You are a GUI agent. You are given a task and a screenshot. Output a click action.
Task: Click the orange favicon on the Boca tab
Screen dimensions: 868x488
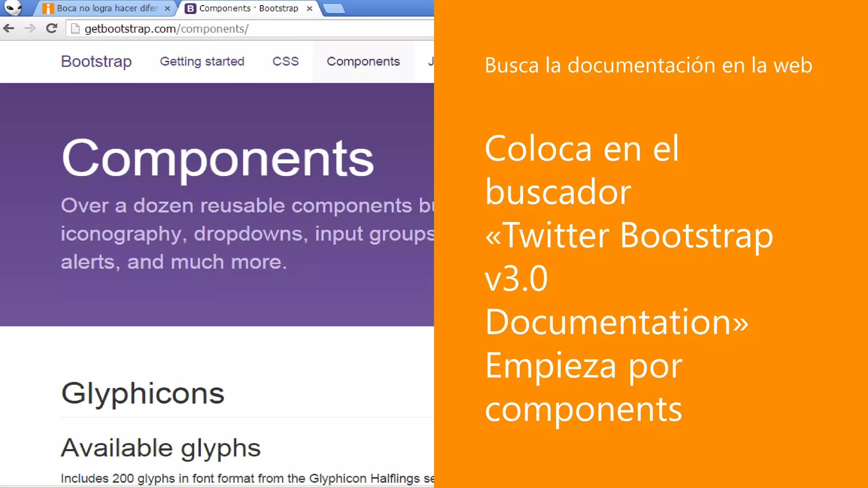click(x=48, y=8)
